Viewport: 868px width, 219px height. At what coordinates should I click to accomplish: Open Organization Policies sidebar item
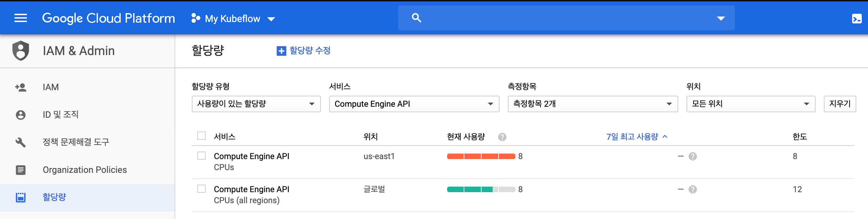(87, 170)
